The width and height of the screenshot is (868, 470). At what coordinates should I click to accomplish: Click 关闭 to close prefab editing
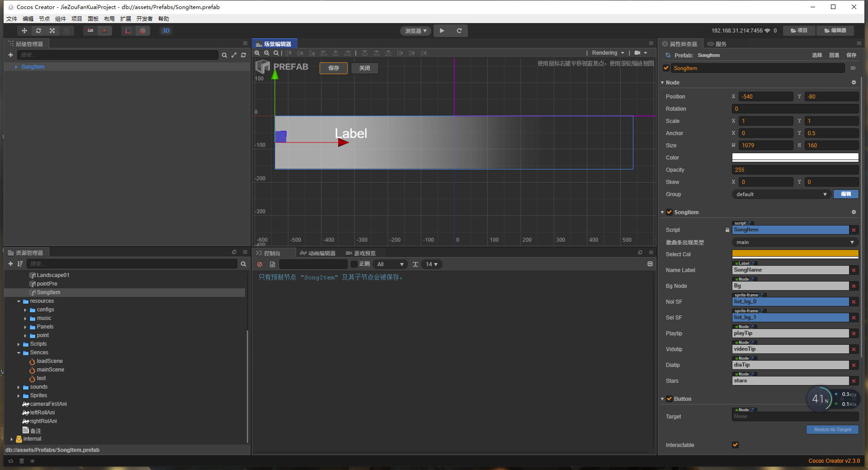tap(364, 68)
